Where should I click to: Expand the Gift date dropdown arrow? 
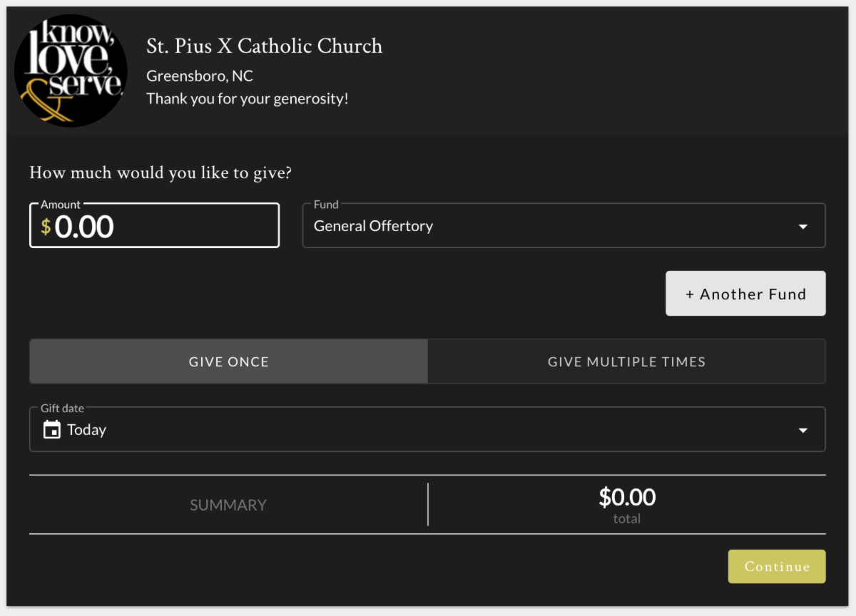click(803, 430)
